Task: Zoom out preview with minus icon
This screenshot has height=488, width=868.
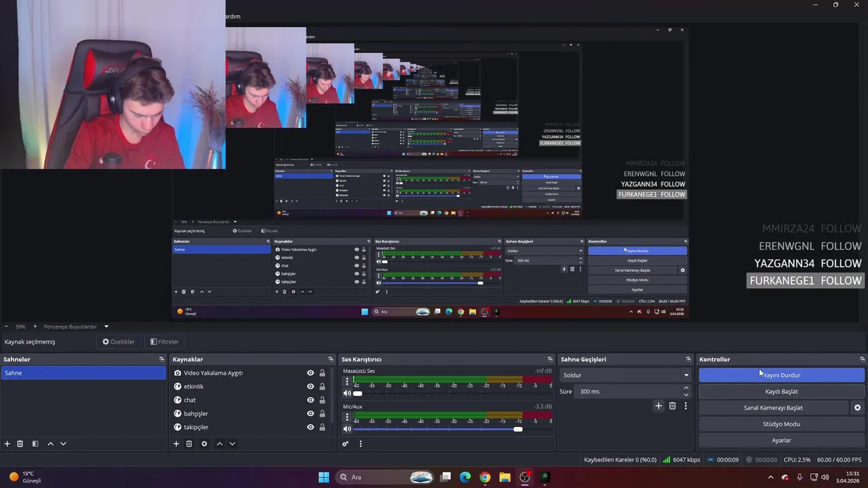Action: coord(6,327)
